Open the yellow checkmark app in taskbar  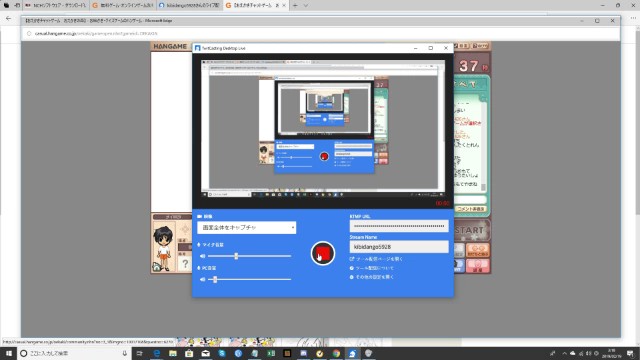point(320,353)
